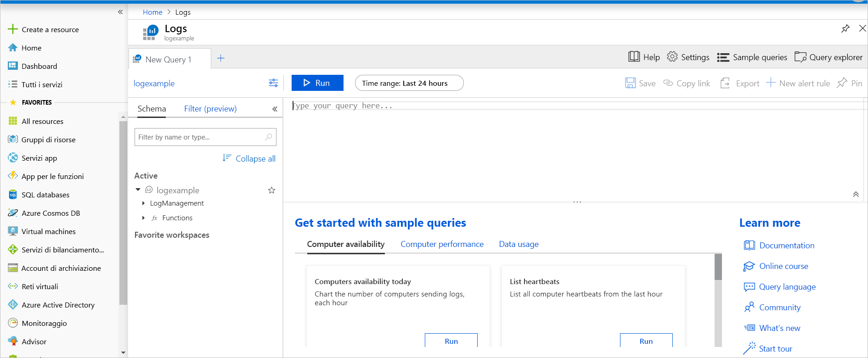This screenshot has height=358, width=868.
Task: Click into the query editor area
Action: coord(574,149)
